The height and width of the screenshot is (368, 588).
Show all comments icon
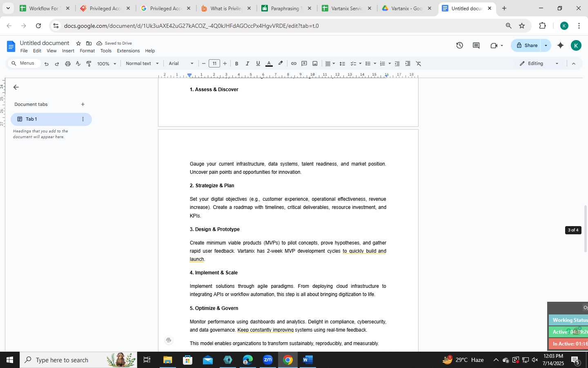pos(476,46)
